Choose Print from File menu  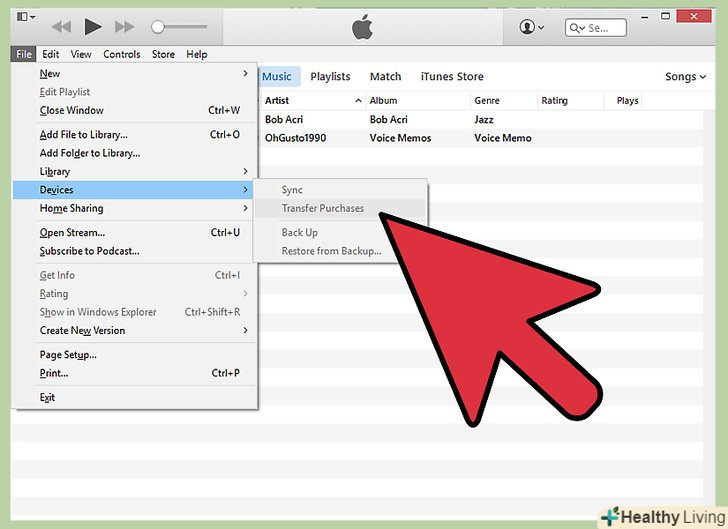click(x=135, y=373)
